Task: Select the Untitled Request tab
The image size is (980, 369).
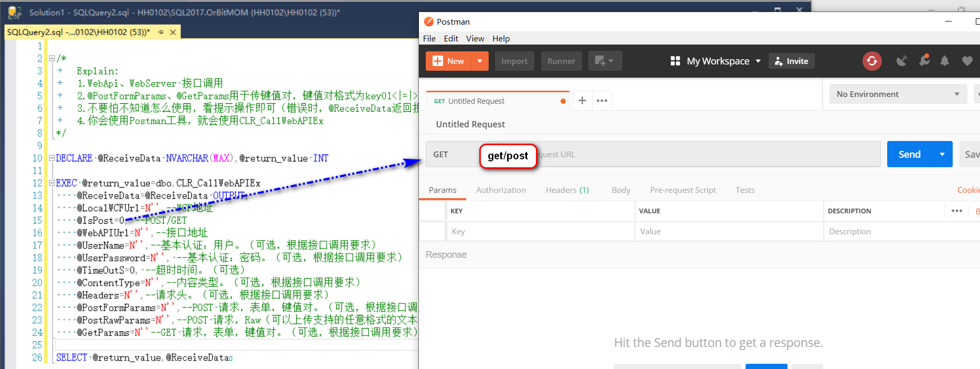Action: click(x=498, y=101)
